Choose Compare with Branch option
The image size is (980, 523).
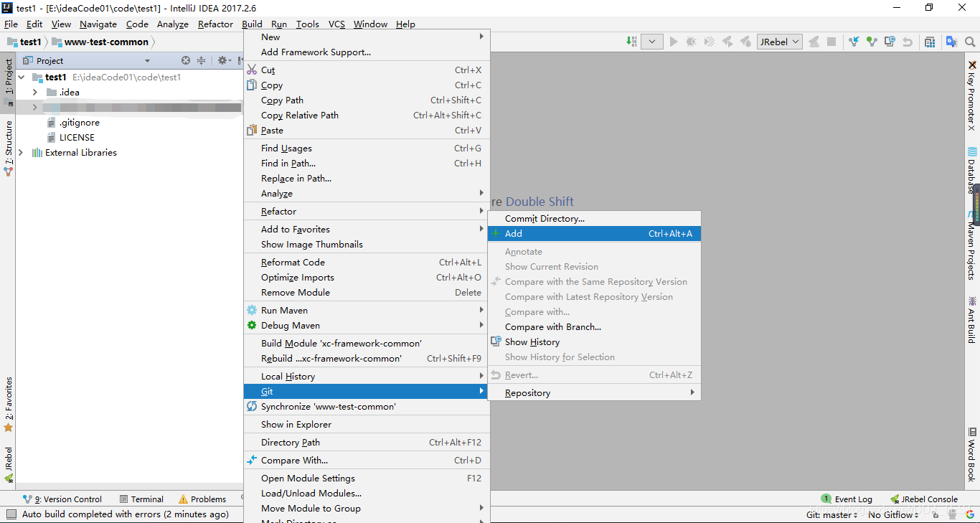pyautogui.click(x=594, y=326)
